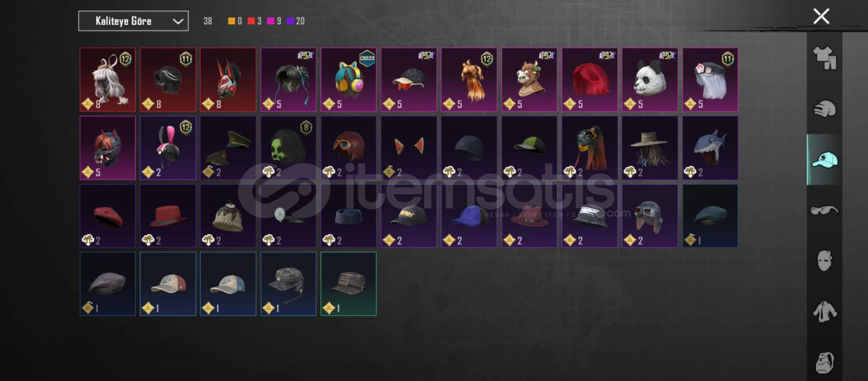868x381 pixels.
Task: Select the panda head item
Action: (x=650, y=80)
